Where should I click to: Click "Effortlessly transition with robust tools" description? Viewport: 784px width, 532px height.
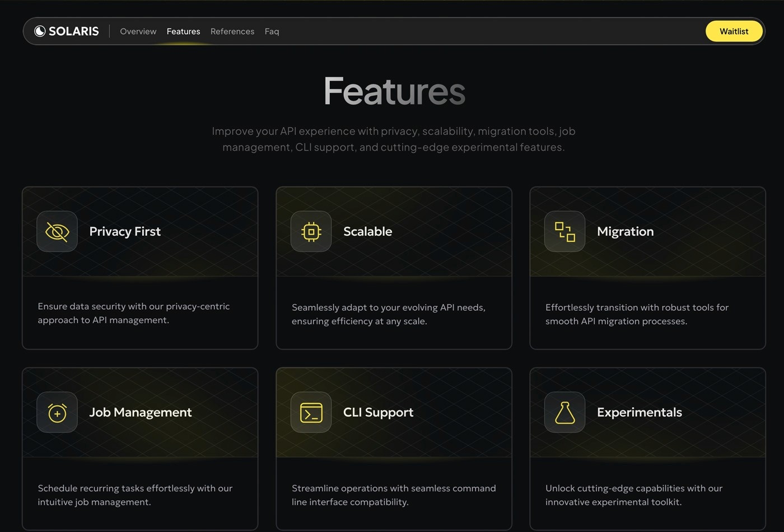(637, 314)
